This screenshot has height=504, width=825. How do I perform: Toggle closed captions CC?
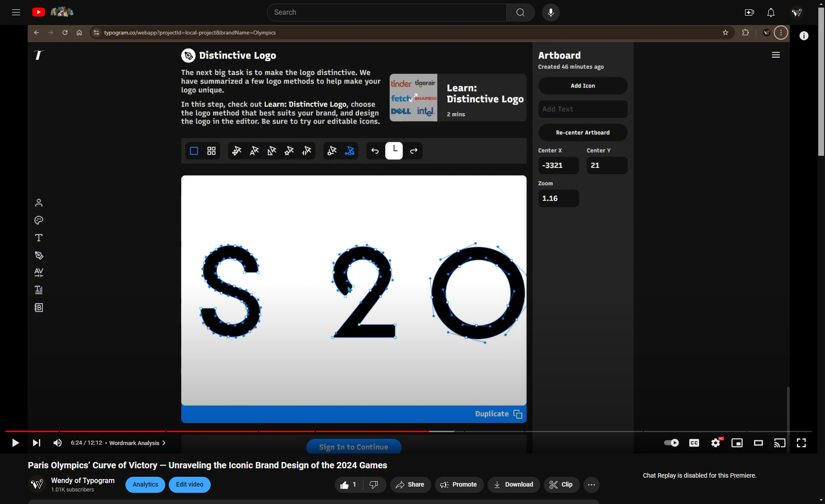694,443
